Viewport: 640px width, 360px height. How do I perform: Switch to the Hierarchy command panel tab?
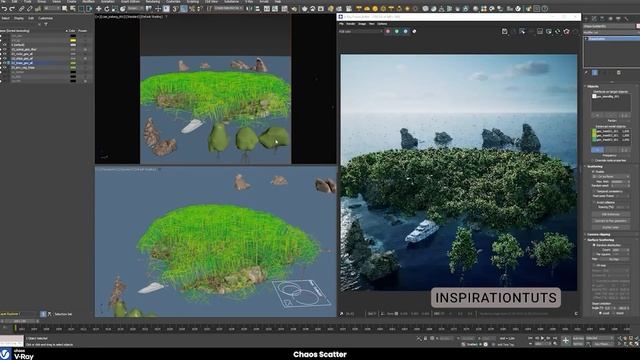[602, 19]
